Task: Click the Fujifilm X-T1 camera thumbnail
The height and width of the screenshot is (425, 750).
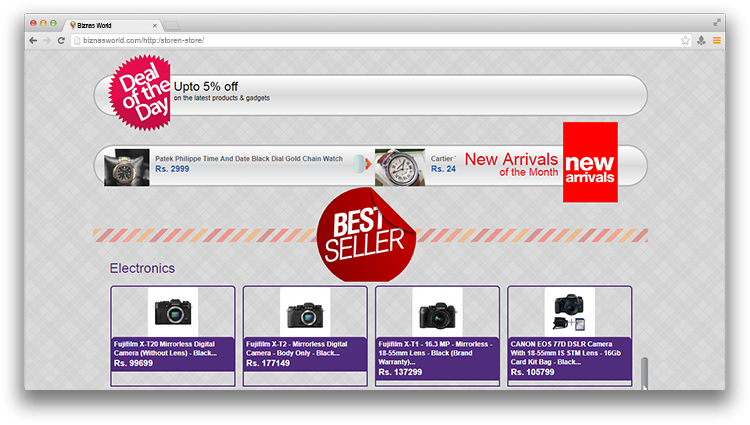Action: 437,312
